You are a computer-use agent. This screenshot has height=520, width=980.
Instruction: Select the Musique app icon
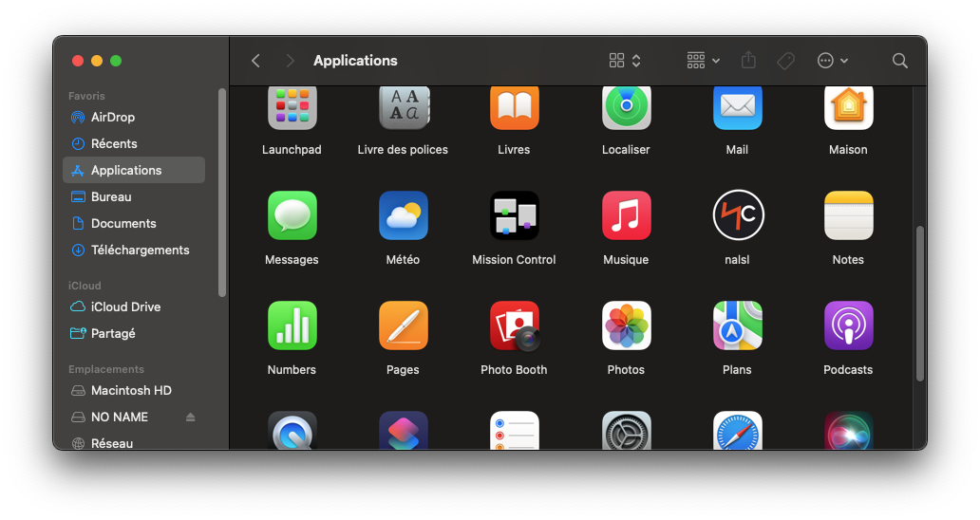(x=626, y=215)
